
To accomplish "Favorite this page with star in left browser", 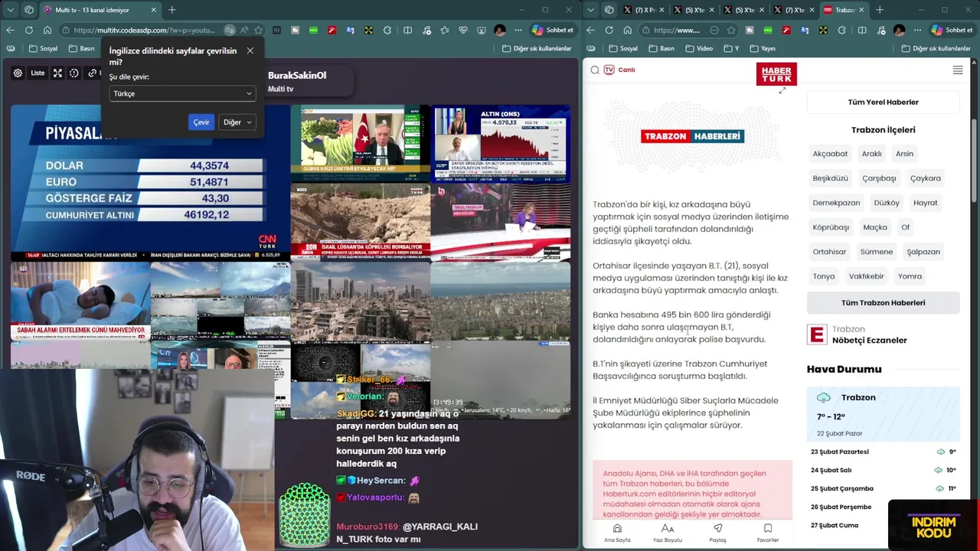I will [x=257, y=30].
